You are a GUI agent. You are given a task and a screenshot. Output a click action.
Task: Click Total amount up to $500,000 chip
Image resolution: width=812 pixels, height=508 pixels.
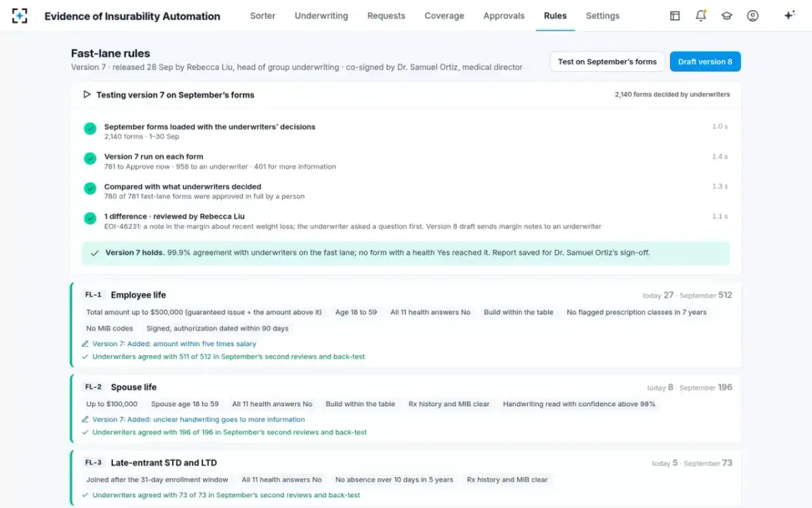point(204,312)
